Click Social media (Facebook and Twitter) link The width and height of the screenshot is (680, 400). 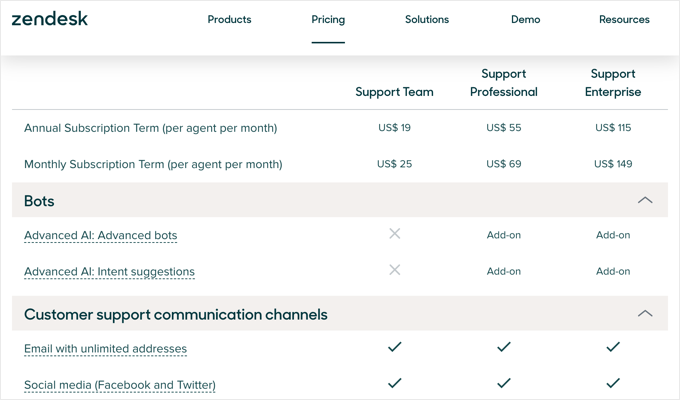coord(120,385)
